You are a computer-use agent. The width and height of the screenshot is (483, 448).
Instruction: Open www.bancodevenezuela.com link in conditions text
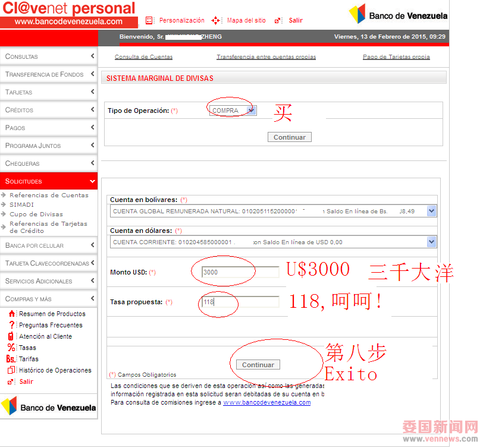(x=266, y=402)
